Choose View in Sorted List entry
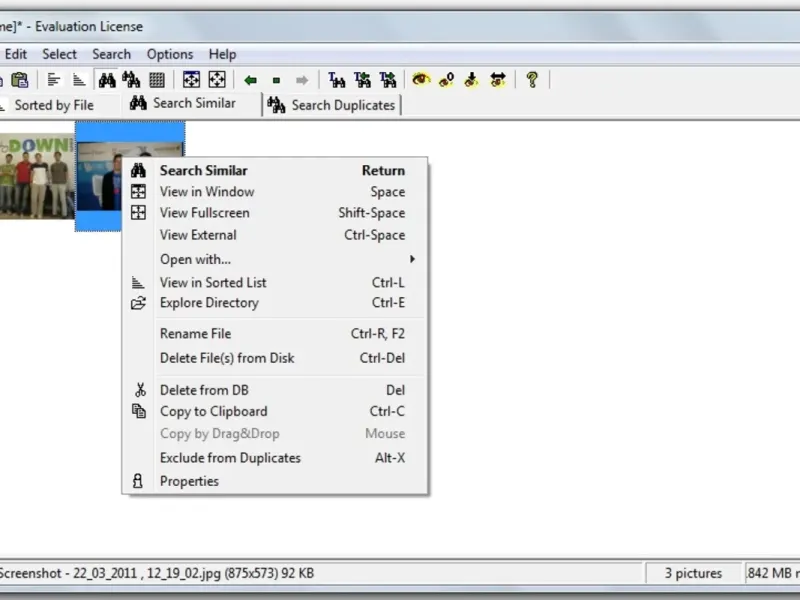This screenshot has width=800, height=600. click(275, 282)
